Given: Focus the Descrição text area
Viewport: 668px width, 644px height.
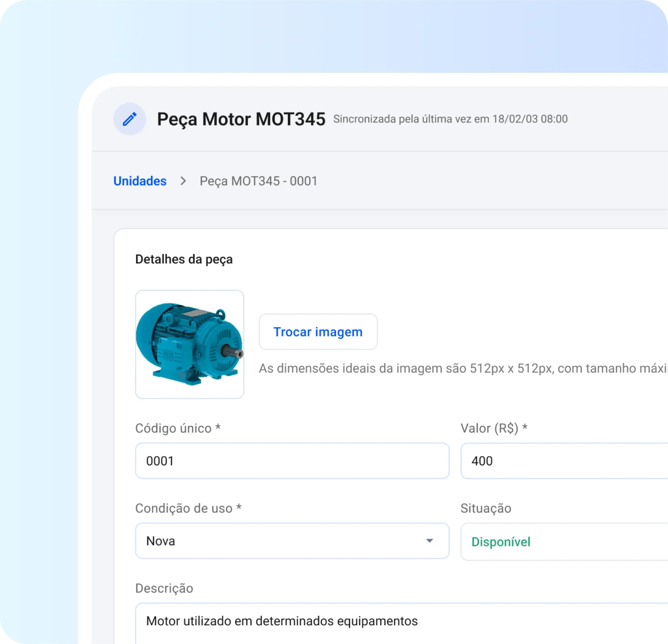Looking at the screenshot, I should coord(402,623).
